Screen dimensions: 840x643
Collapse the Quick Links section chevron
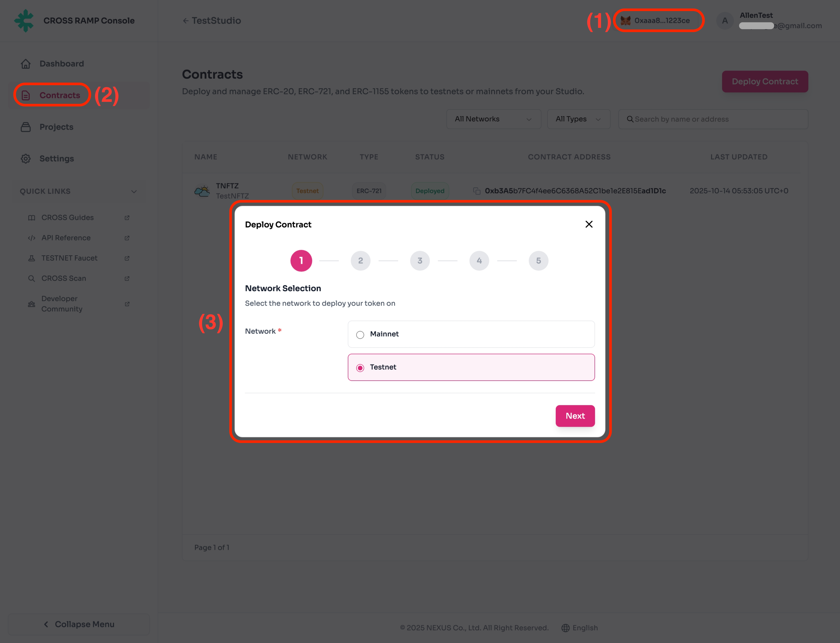[x=134, y=191]
